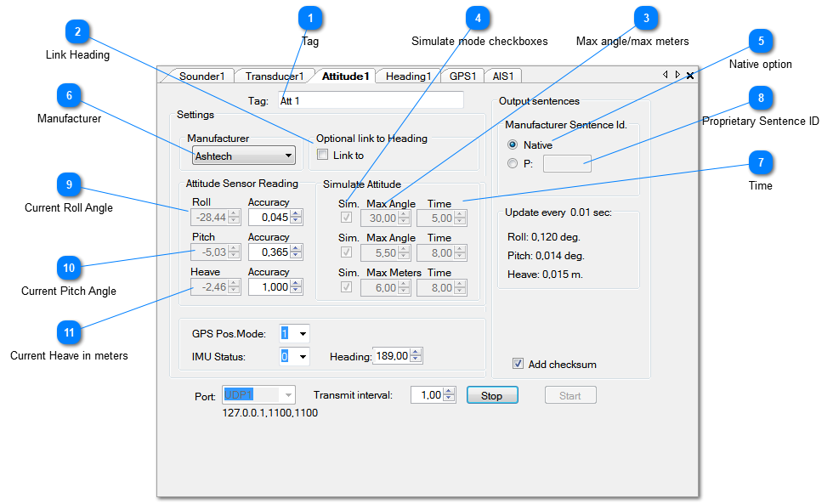Expand the GPS Pos.Mode dropdown
This screenshot has height=504, width=833.
303,334
